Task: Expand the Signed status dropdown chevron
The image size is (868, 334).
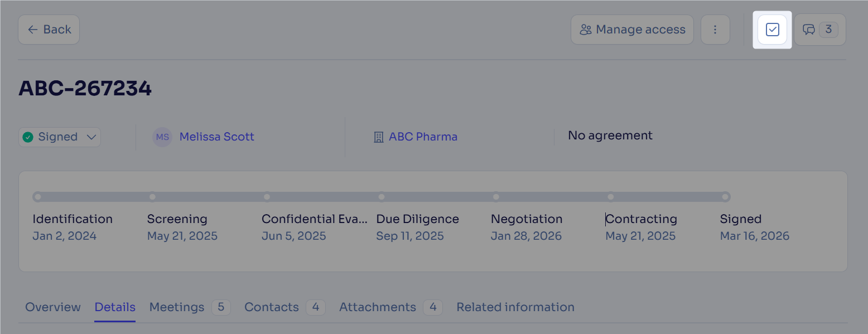Action: 91,137
